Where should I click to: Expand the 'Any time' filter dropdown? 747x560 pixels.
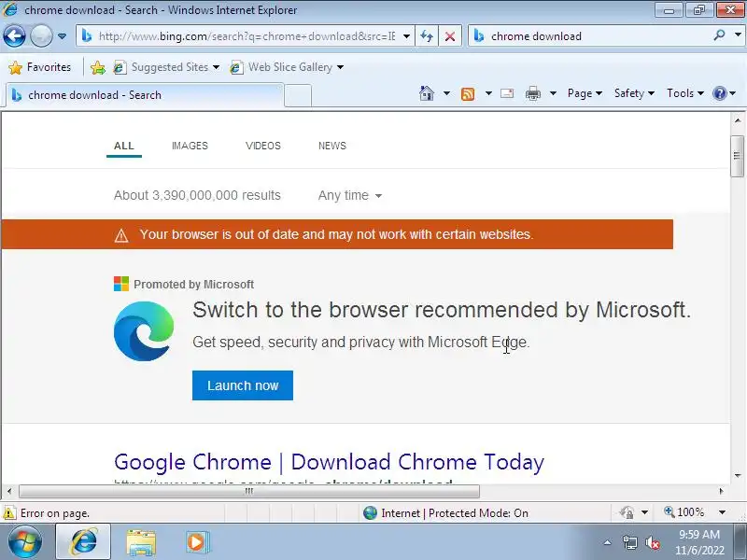coord(350,195)
